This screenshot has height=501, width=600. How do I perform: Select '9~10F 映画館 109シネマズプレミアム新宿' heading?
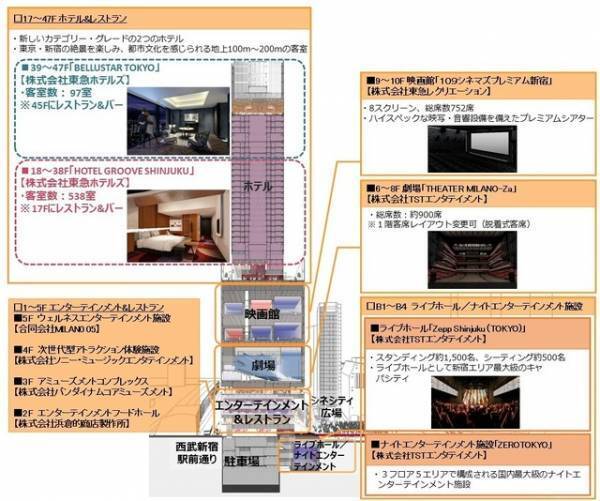click(x=459, y=81)
